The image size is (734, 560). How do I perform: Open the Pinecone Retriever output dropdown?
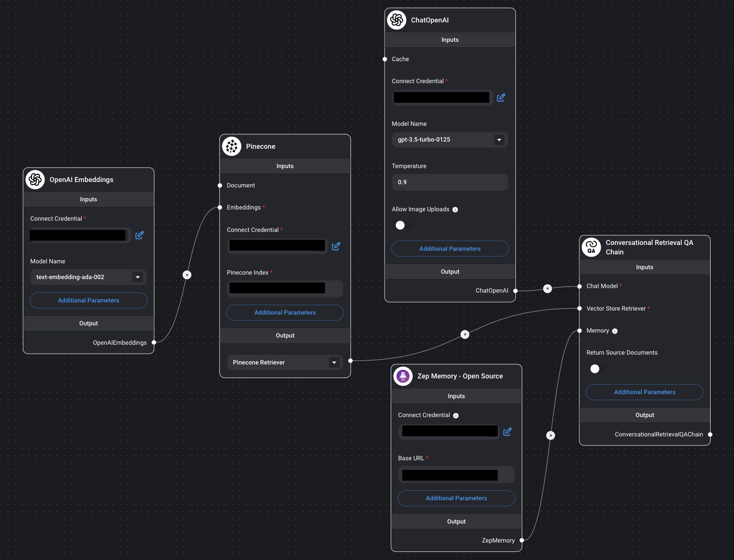tap(334, 362)
